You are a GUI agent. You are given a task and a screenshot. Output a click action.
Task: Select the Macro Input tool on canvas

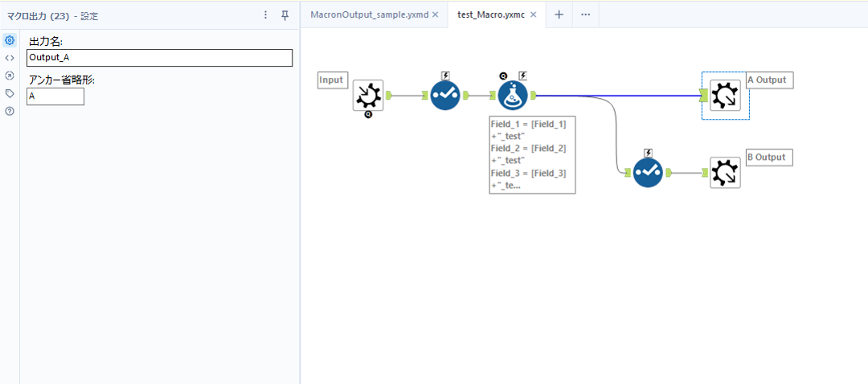pos(368,96)
